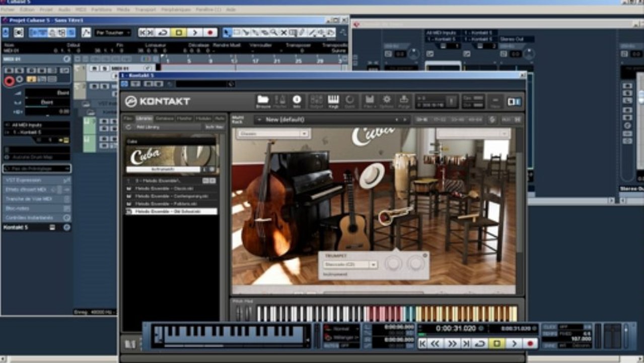Click the 01-16 rack page button in Kontakt
The image size is (644, 363).
[x=421, y=119]
